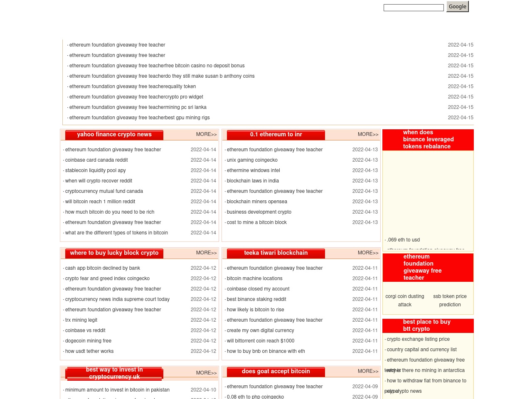532x399 pixels.
Task: Open 'best binance staking reddit' link
Action: coord(256,299)
